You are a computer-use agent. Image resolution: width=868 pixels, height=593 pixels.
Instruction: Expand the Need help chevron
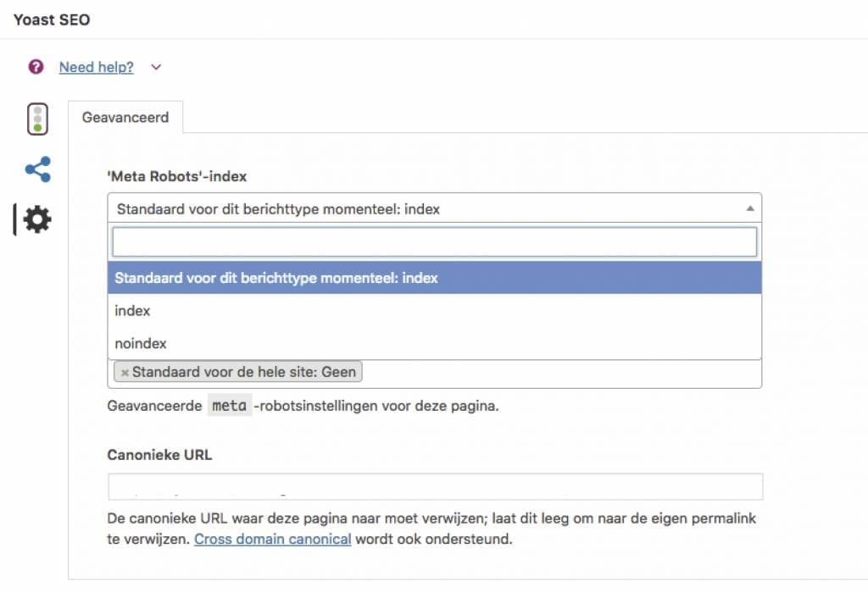(x=156, y=68)
